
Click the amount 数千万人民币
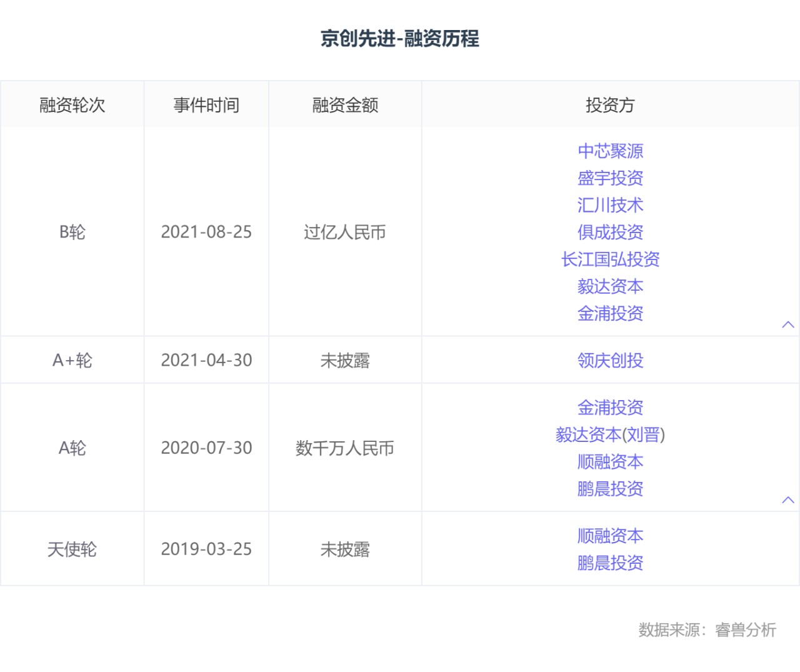coord(345,448)
